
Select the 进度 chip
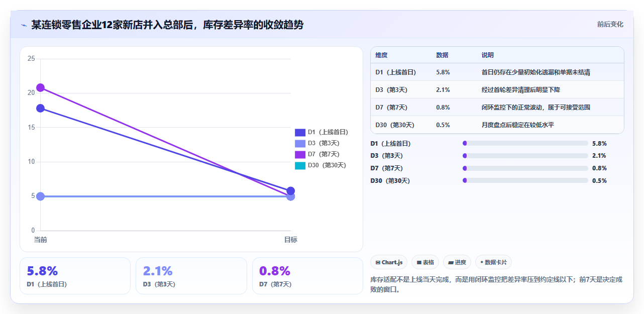point(457,262)
